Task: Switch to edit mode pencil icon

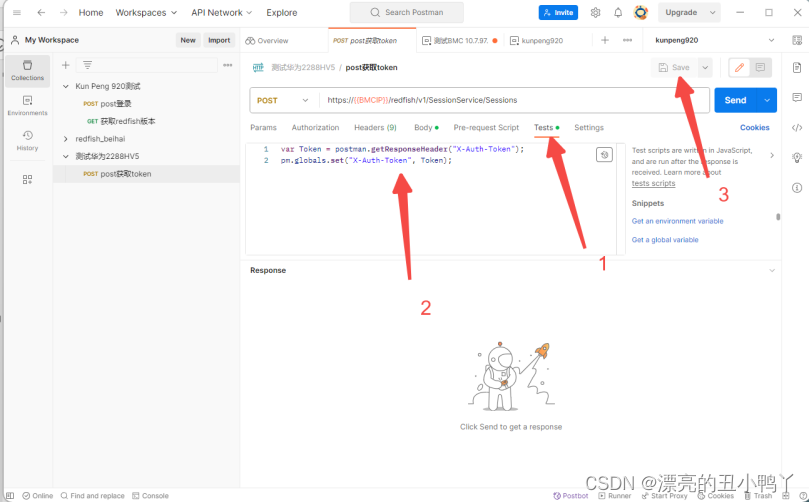Action: (x=739, y=68)
